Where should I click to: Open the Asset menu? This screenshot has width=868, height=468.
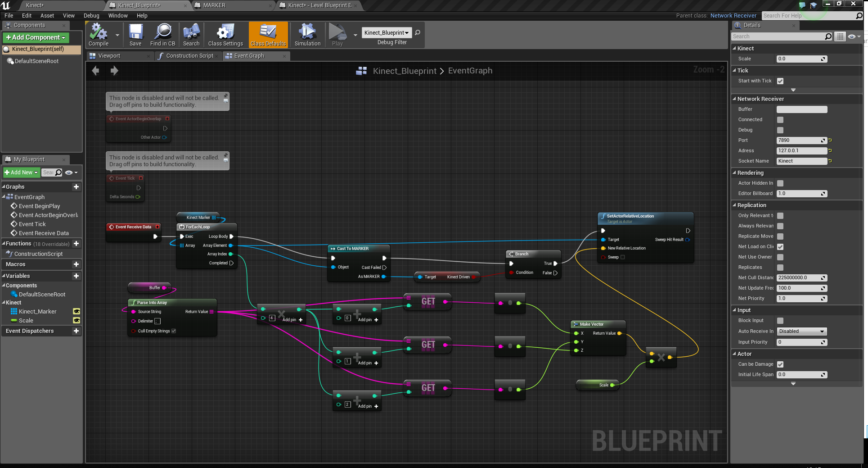(x=47, y=16)
